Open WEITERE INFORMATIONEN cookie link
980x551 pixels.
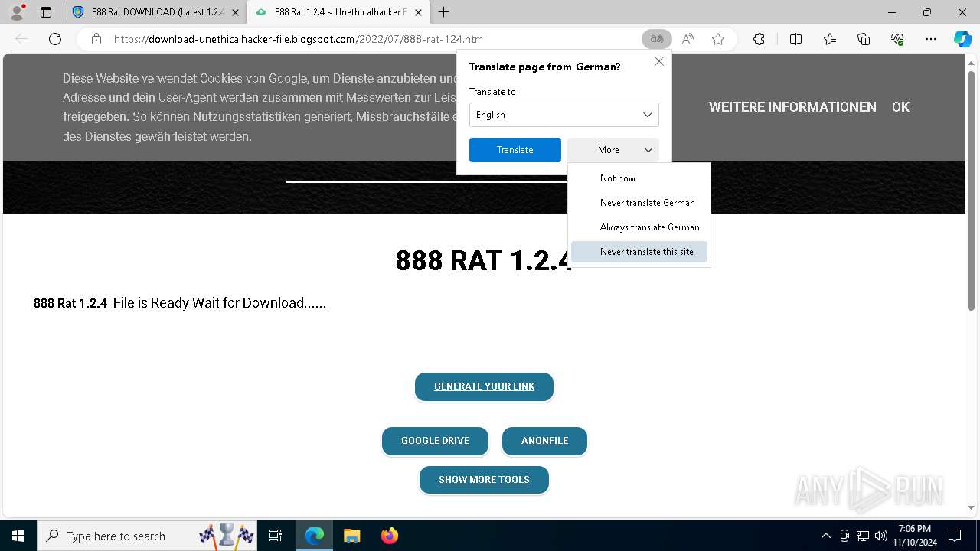pos(792,107)
